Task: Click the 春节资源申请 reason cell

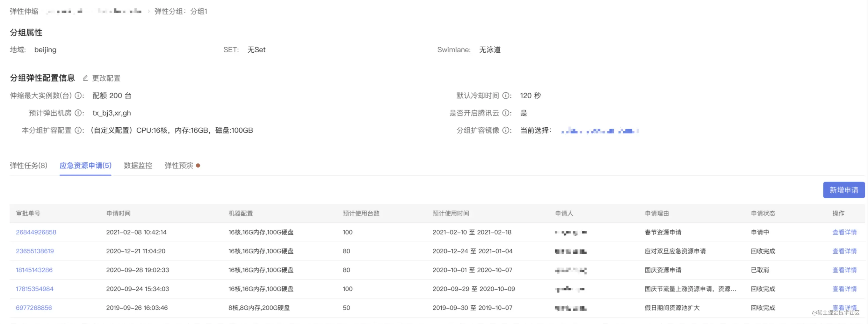Action: coord(663,232)
